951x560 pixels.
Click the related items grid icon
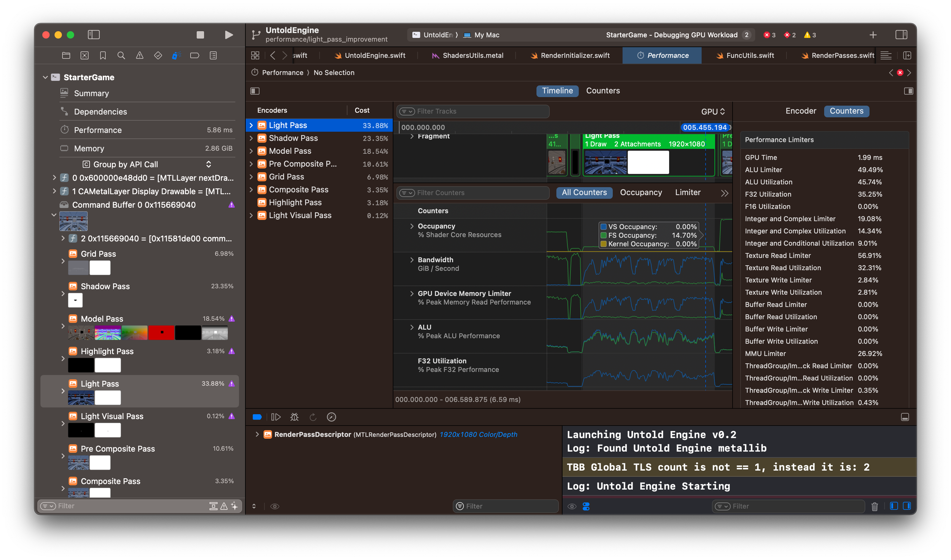tap(255, 56)
